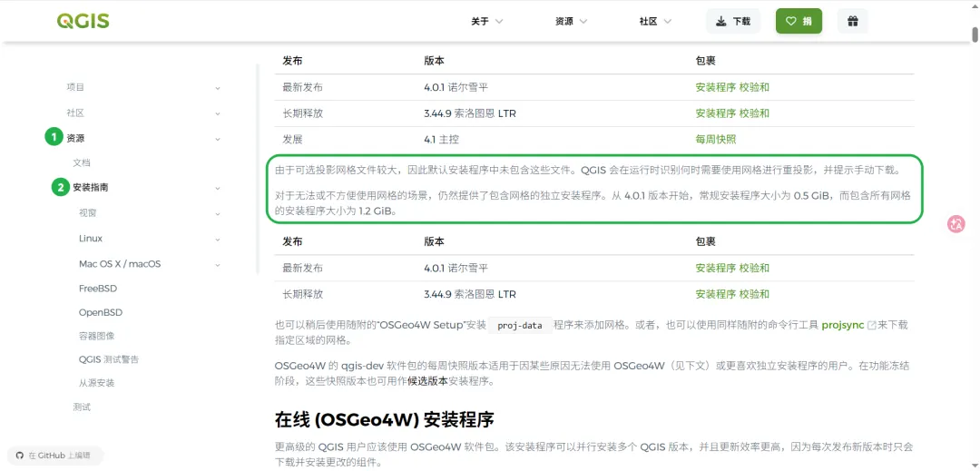The image size is (980, 471).
Task: Click the 4.1 主控 version cell
Action: tap(441, 139)
